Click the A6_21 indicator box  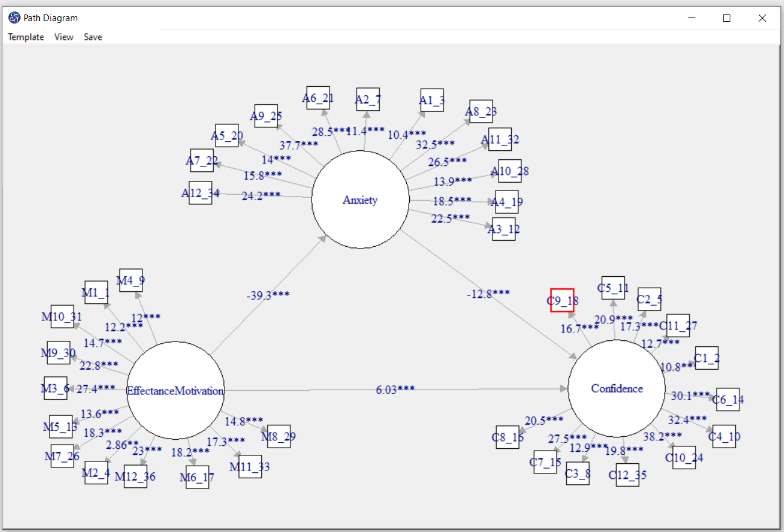pos(318,98)
